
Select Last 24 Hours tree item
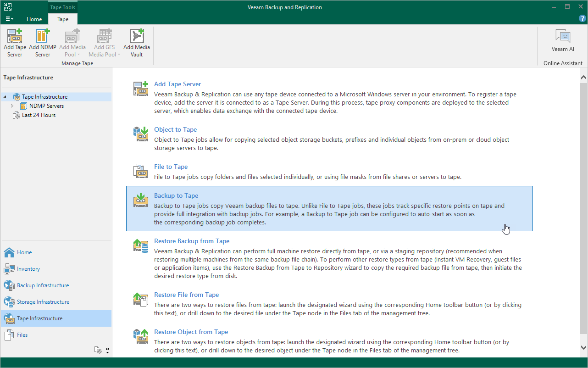point(39,115)
